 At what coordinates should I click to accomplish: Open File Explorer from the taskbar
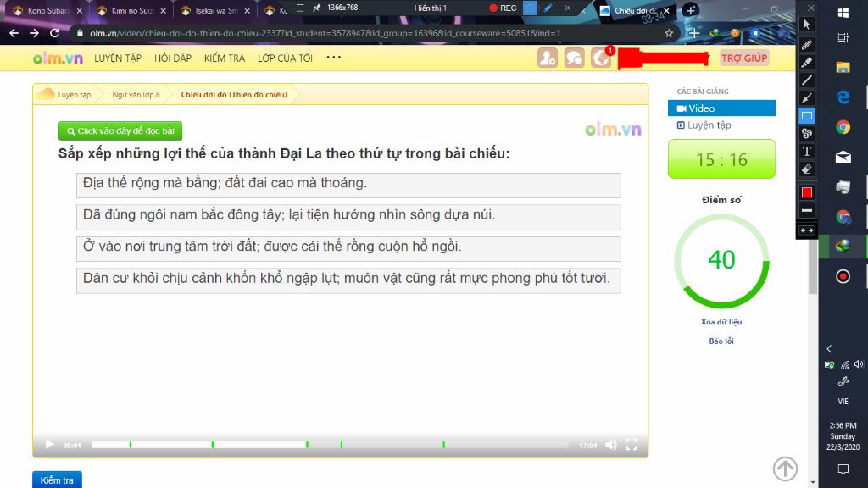coord(843,68)
